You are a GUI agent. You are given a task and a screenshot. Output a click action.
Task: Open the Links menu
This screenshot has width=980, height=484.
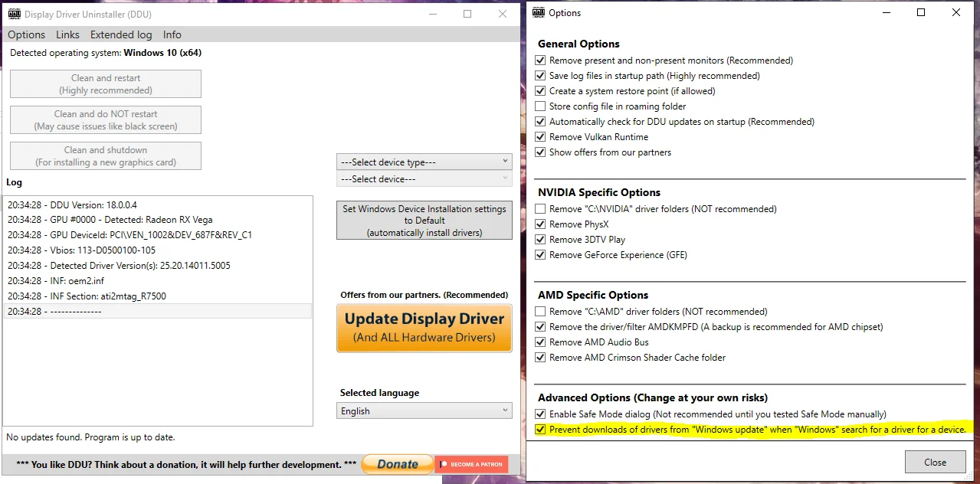pyautogui.click(x=67, y=34)
